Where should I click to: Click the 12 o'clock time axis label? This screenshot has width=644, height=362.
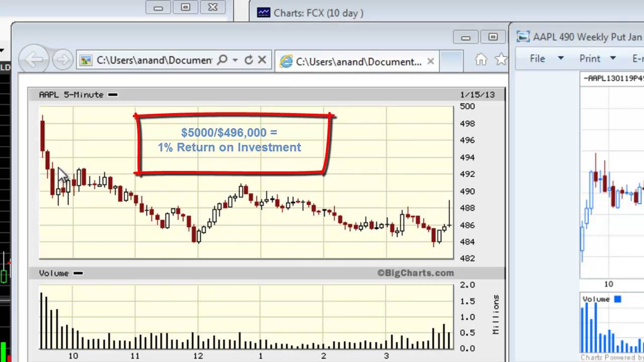[198, 355]
